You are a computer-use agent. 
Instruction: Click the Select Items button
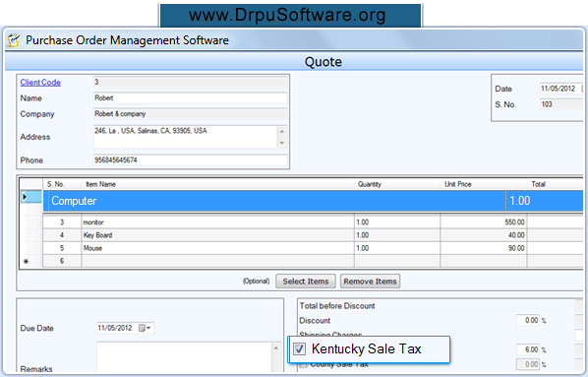306,282
